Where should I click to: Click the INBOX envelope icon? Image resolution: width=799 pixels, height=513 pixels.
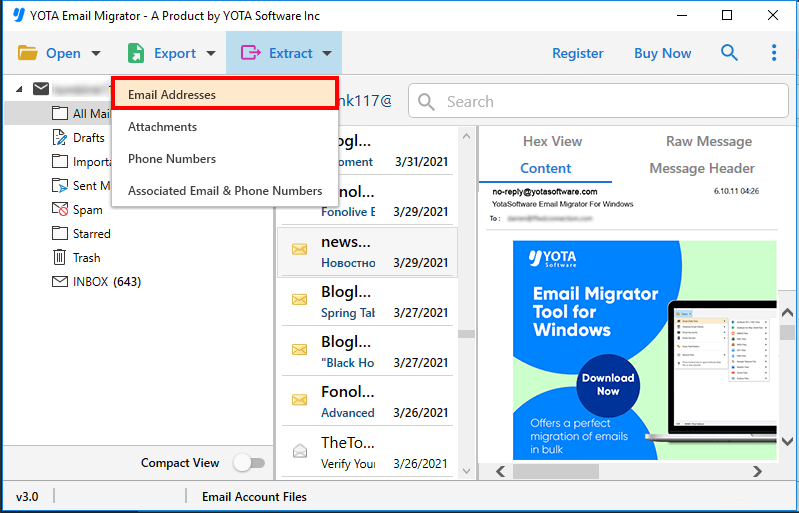click(60, 281)
